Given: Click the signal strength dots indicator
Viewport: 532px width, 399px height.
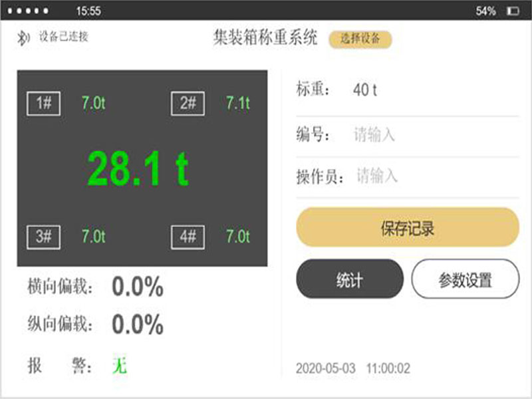Looking at the screenshot, I should pos(27,10).
